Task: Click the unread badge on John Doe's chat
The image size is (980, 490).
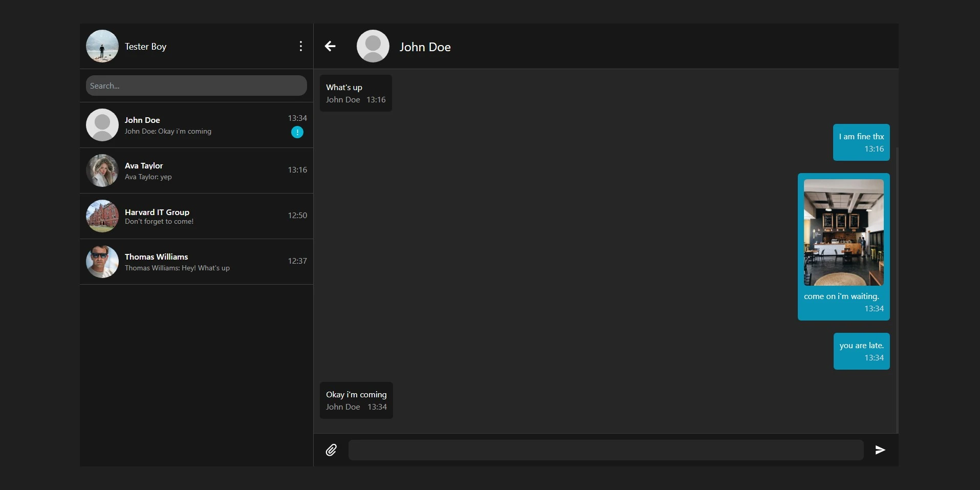Action: (x=297, y=132)
